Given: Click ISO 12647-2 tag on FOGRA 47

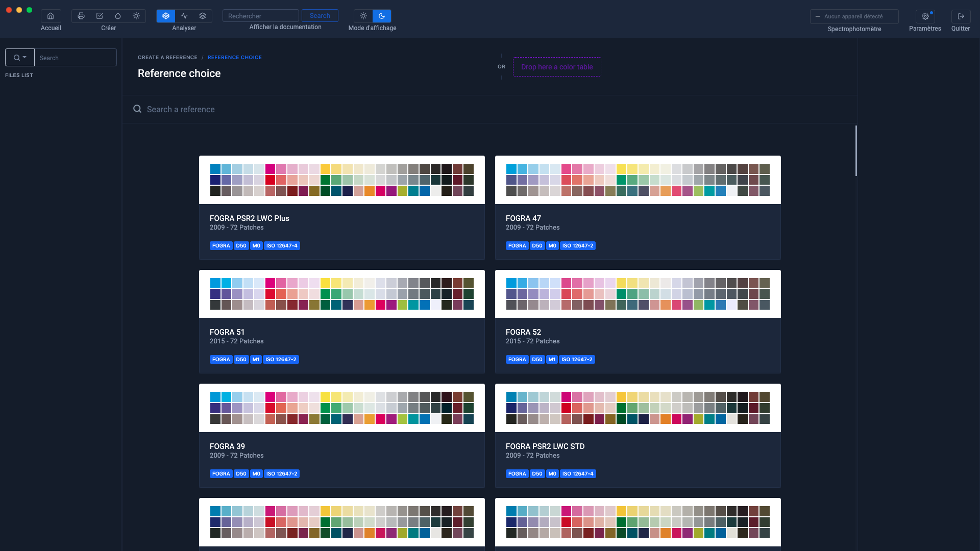Looking at the screenshot, I should click(x=578, y=245).
